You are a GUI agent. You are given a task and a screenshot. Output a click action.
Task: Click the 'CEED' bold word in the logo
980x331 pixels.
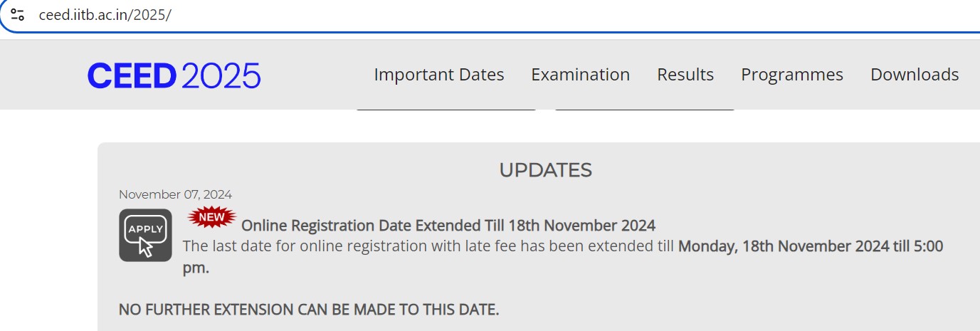132,75
